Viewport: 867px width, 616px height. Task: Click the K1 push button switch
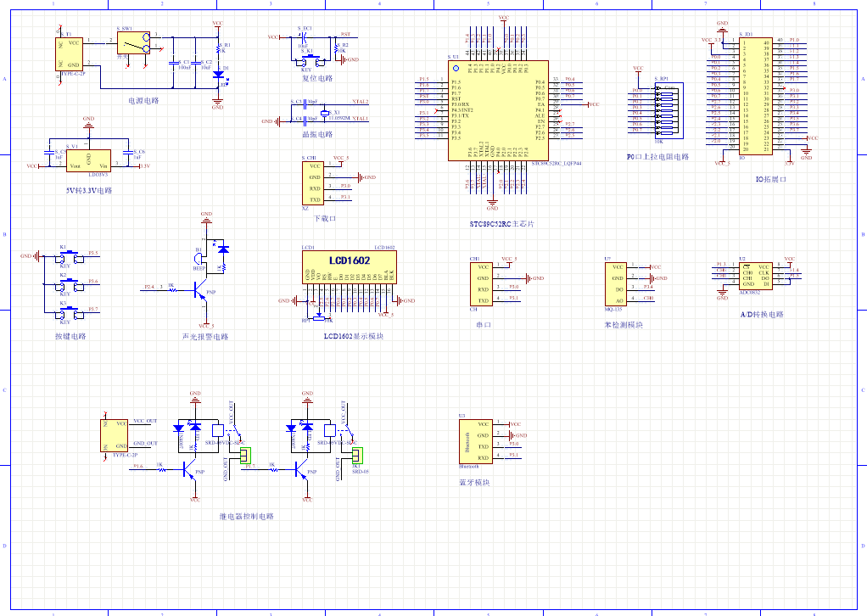(x=64, y=256)
